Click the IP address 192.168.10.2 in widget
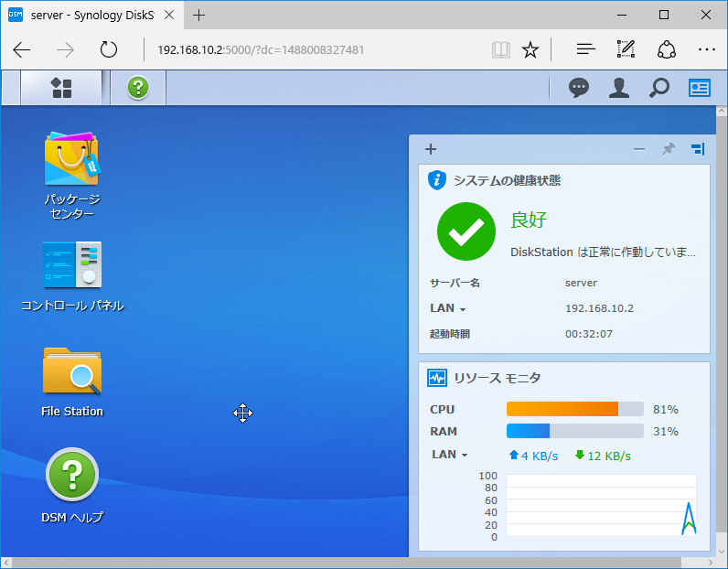The height and width of the screenshot is (569, 728). [x=599, y=308]
